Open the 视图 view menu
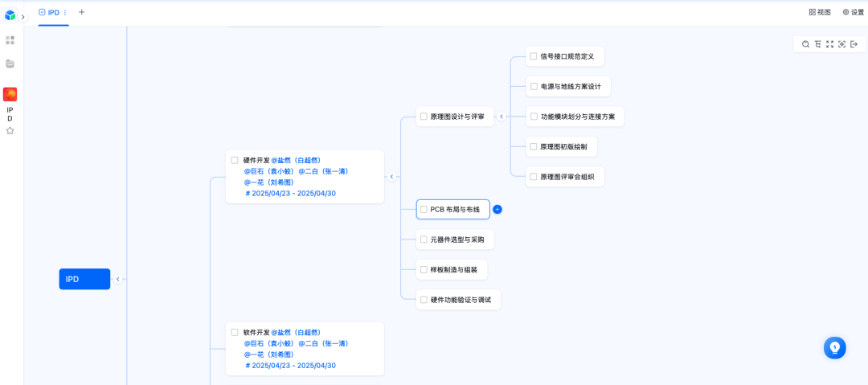The image size is (868, 385). tap(820, 12)
